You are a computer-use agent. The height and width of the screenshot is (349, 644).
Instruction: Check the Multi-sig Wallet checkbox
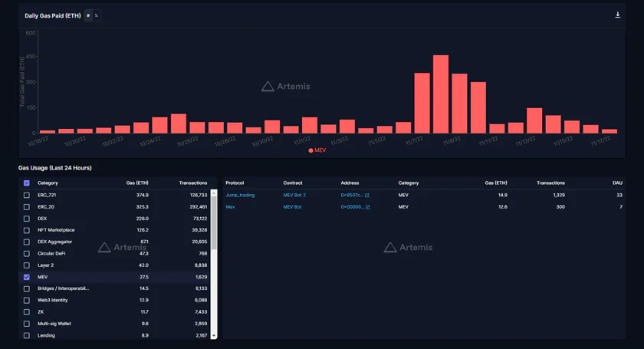[27, 324]
